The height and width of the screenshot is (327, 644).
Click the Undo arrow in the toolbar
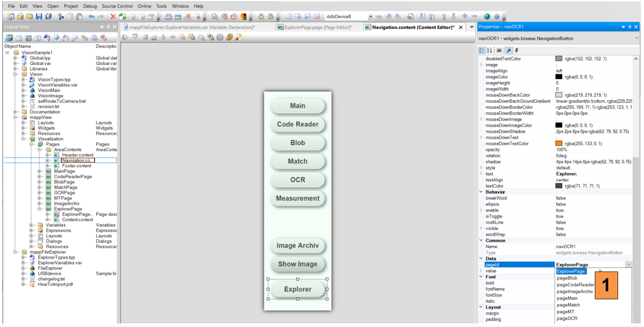coord(91,17)
